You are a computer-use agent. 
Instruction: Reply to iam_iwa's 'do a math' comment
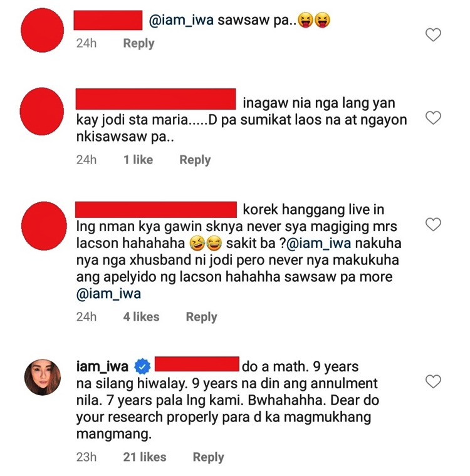coord(209,457)
